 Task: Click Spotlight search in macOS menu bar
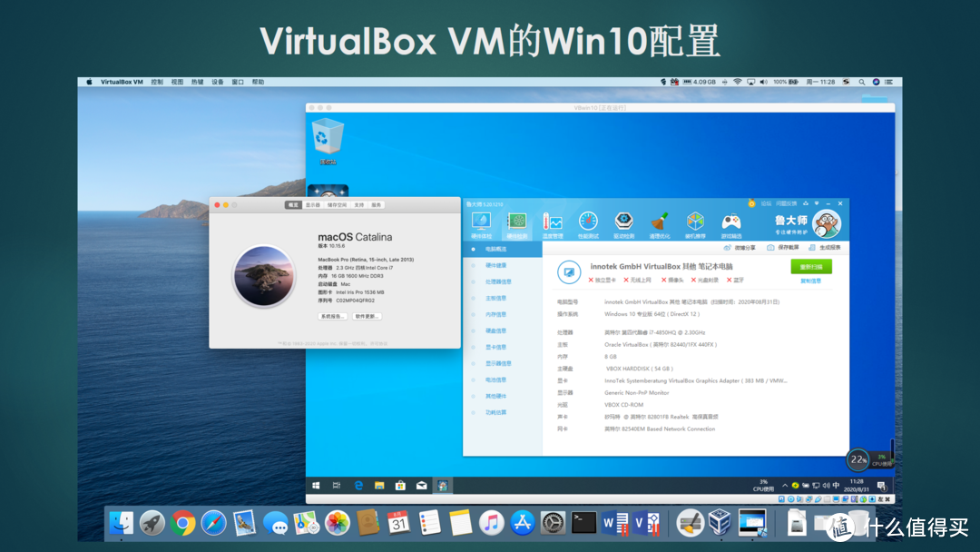tap(862, 82)
